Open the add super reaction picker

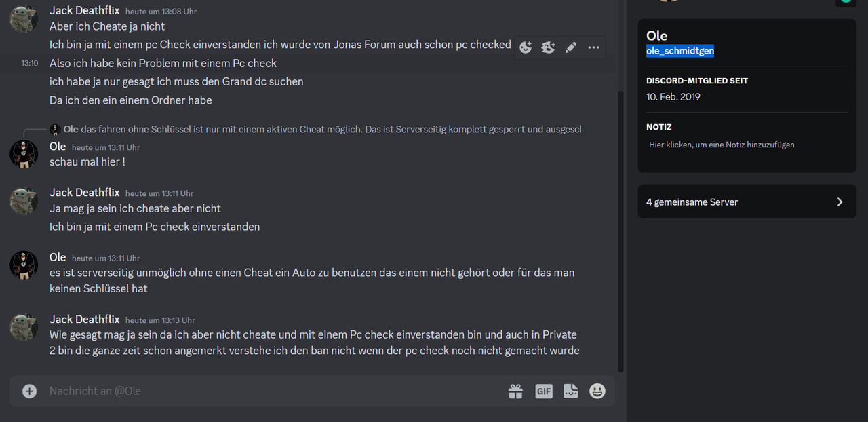[548, 47]
